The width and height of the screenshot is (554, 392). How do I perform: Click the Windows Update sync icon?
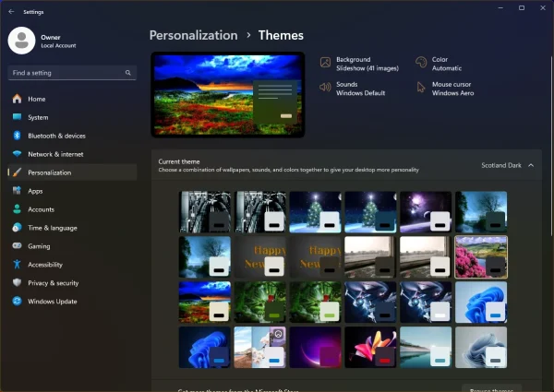coord(17,301)
